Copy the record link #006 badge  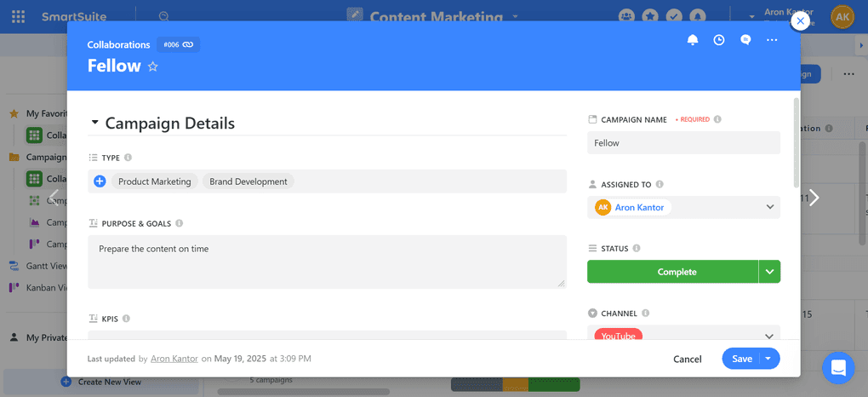[178, 44]
